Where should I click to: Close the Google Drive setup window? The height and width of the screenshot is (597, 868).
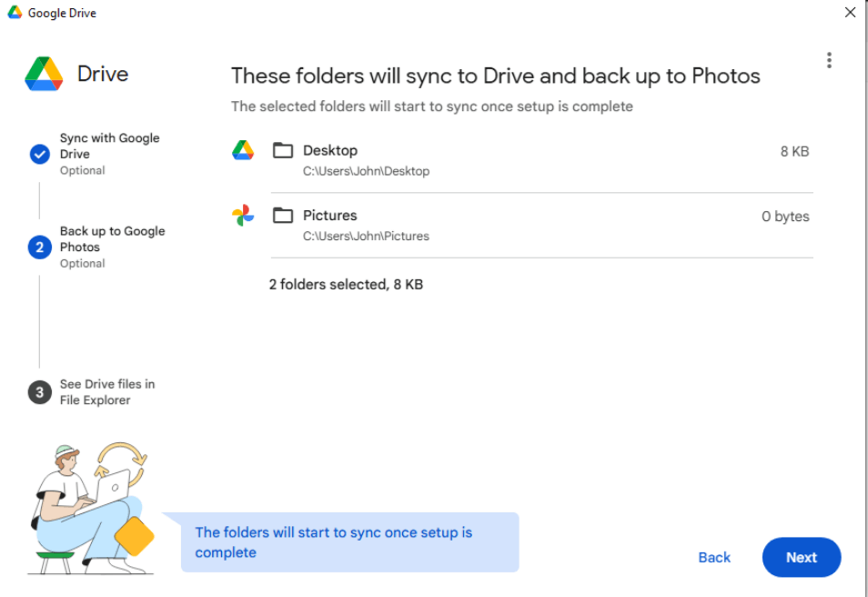(x=850, y=13)
